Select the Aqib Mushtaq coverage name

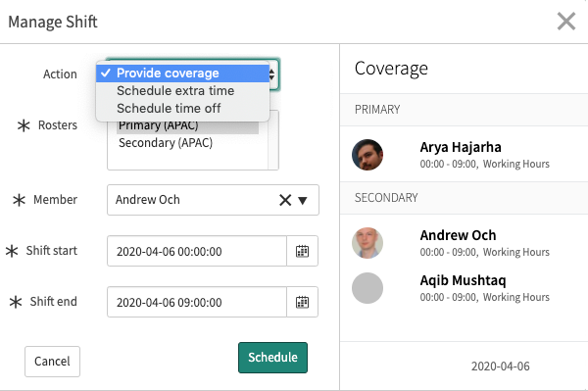click(x=463, y=280)
